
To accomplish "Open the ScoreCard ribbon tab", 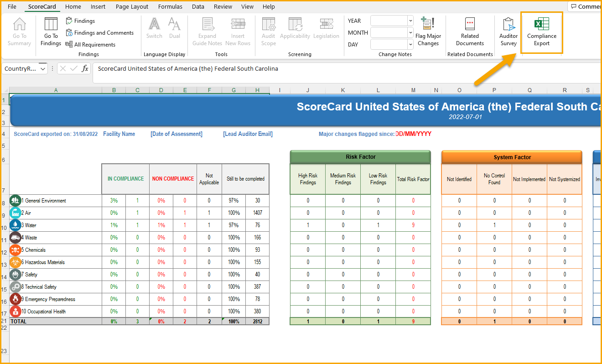I will [x=42, y=6].
